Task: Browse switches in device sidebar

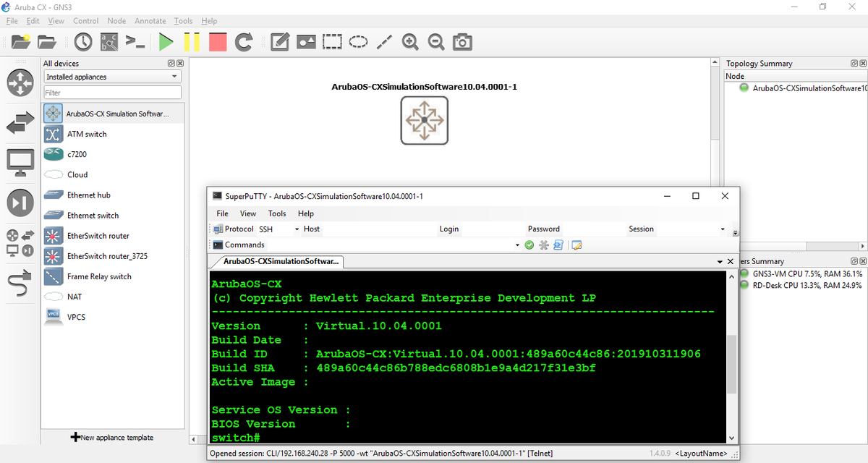Action: (x=20, y=122)
